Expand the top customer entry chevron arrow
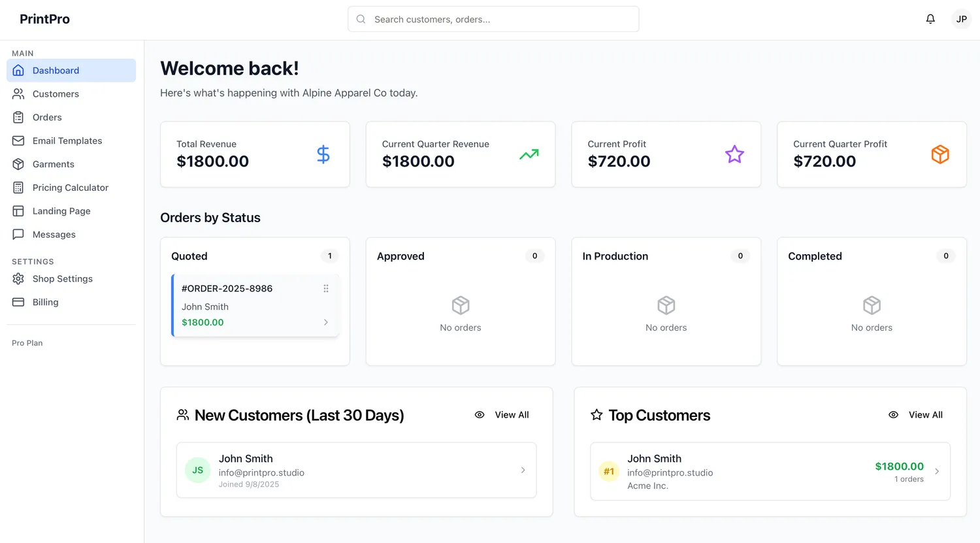Screen dimensions: 980x543 coord(937,472)
